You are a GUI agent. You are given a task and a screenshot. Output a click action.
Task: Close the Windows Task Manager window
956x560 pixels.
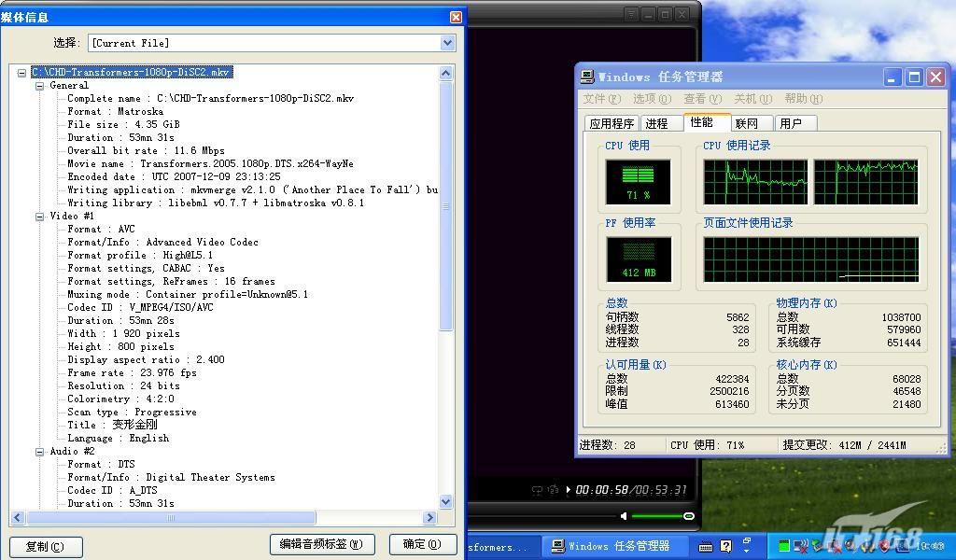pyautogui.click(x=935, y=77)
